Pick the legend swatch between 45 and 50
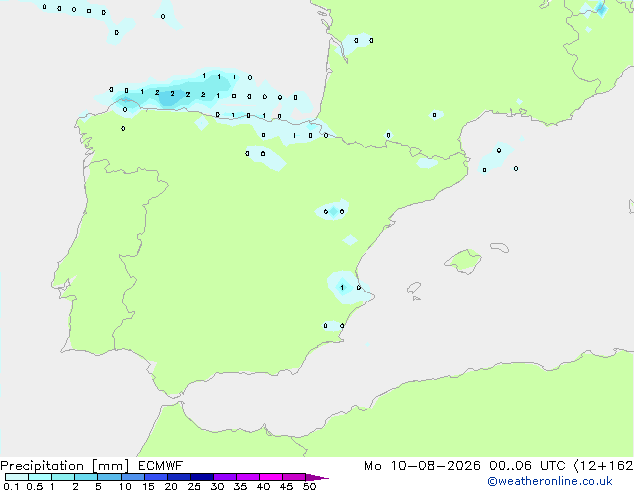The image size is (634, 490). click(294, 477)
